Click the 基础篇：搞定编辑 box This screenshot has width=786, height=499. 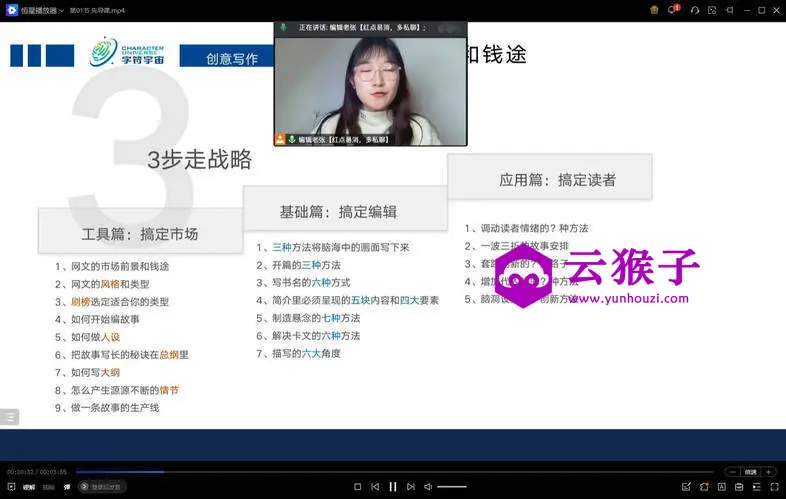pos(345,209)
